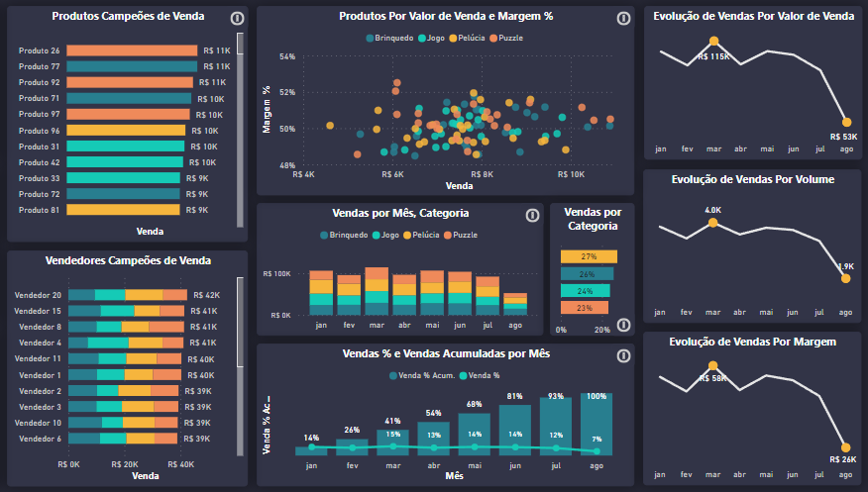Click the 27% bar in Vendas por Categoria
The height and width of the screenshot is (492, 868).
point(589,256)
